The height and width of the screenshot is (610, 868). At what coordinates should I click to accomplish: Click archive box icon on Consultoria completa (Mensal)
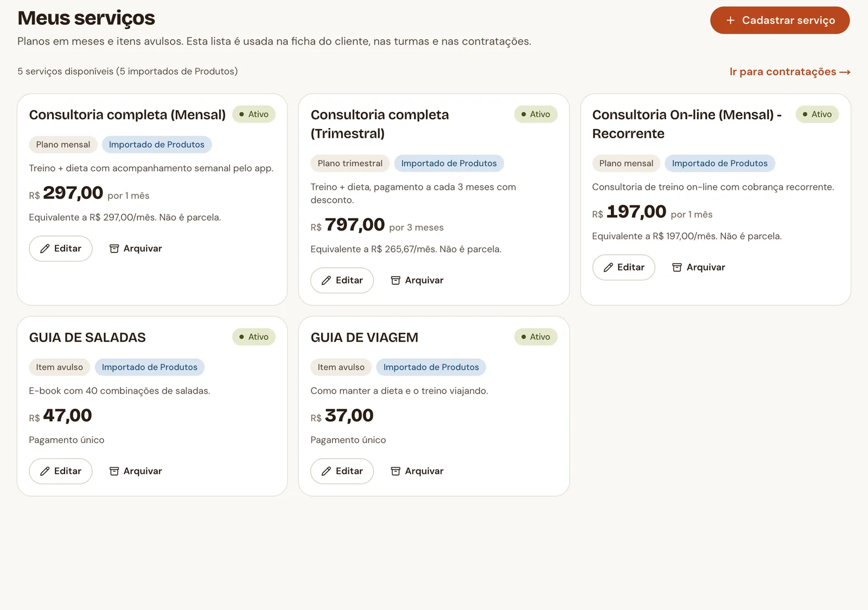[x=114, y=249]
